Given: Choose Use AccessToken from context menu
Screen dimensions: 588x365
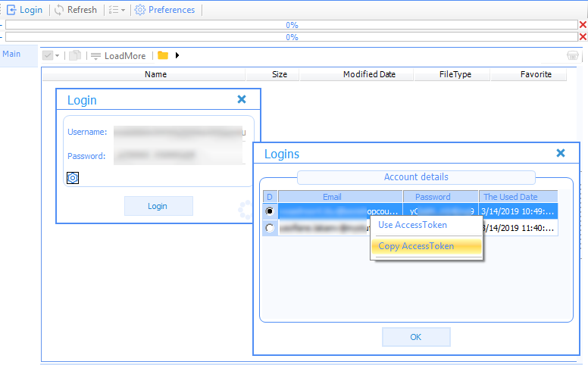Looking at the screenshot, I should pyautogui.click(x=426, y=225).
